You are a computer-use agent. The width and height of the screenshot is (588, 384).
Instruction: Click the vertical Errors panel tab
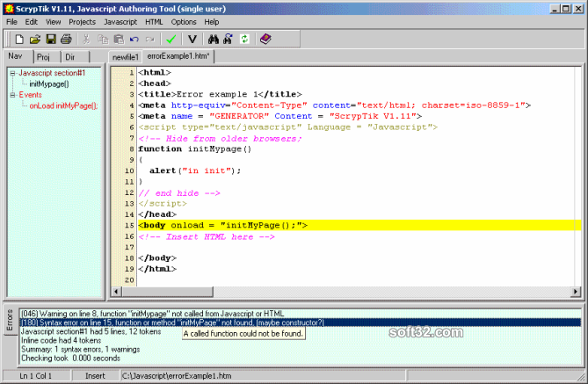(10, 321)
